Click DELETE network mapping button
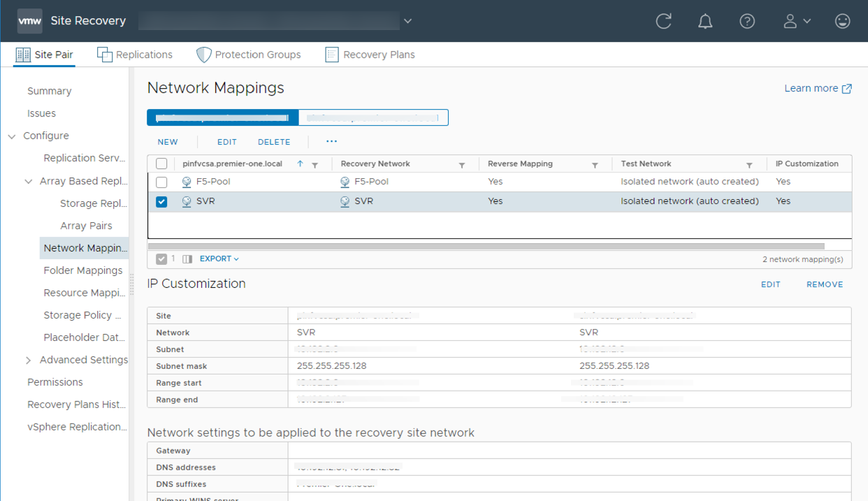868x501 pixels. (274, 142)
